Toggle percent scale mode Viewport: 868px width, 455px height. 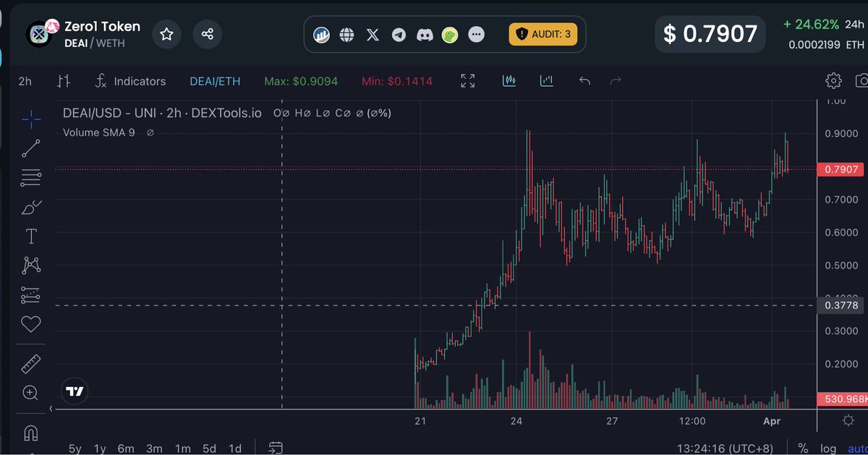click(x=803, y=448)
